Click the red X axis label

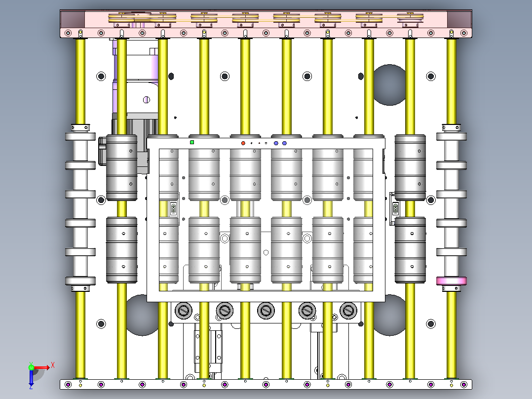pos(53,366)
